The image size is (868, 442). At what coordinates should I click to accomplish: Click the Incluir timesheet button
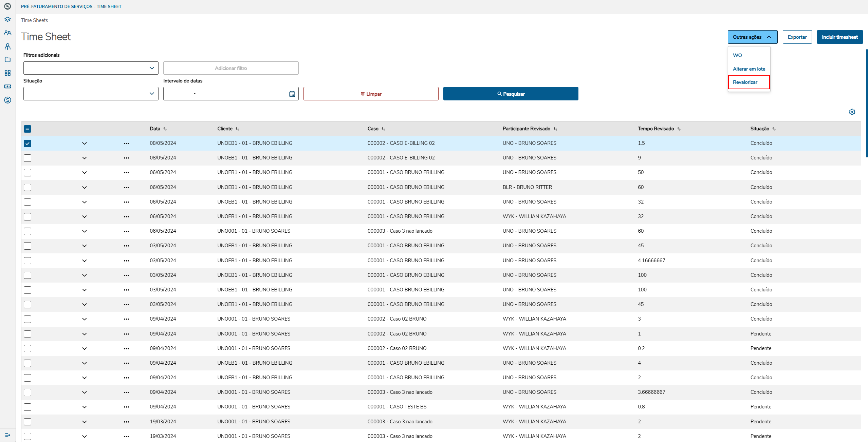839,37
